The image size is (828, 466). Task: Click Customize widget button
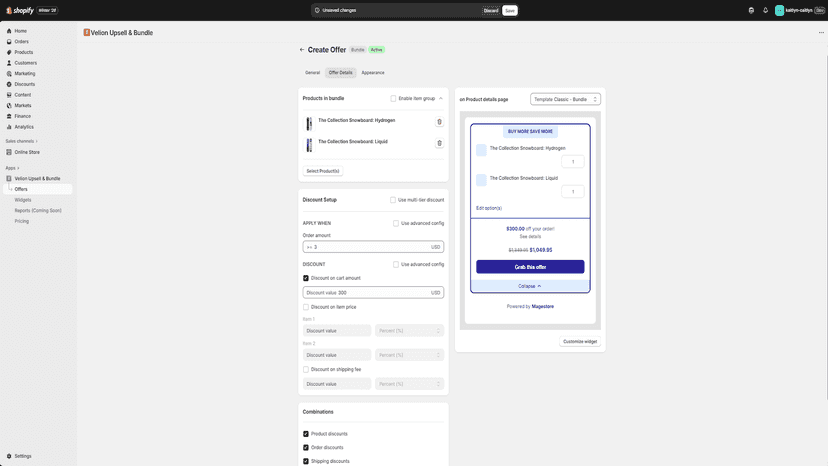coord(580,341)
